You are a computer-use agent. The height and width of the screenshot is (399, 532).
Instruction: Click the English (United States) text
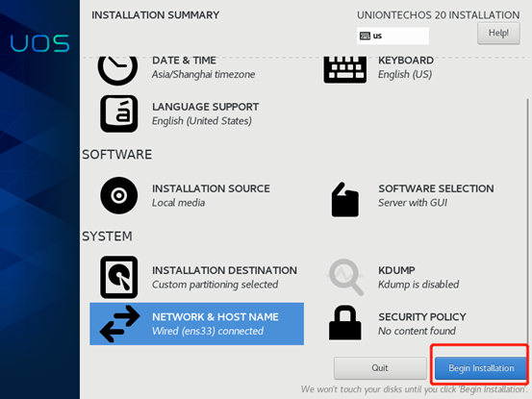[x=201, y=121]
